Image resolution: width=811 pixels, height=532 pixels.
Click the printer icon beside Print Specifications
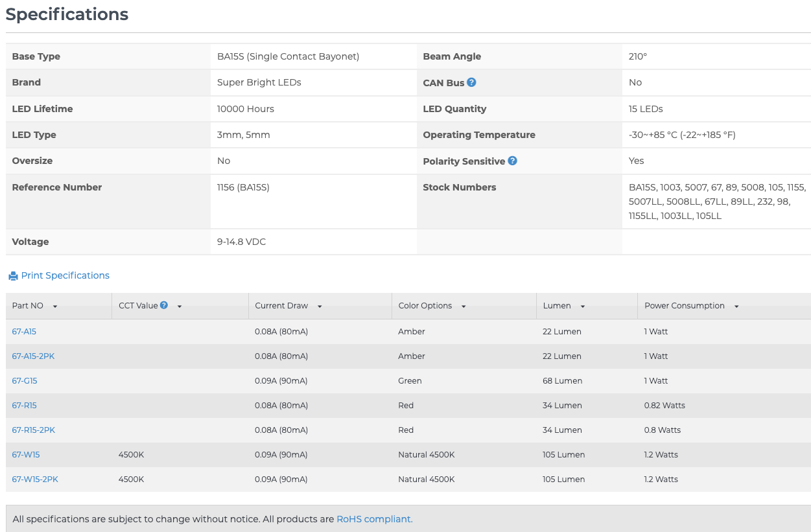pyautogui.click(x=13, y=276)
